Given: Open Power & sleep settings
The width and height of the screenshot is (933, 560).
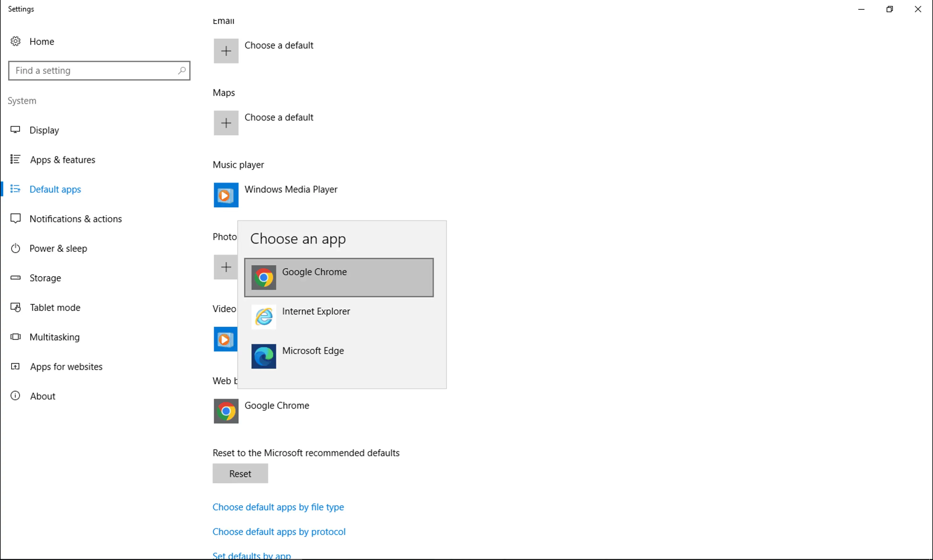Looking at the screenshot, I should [58, 248].
